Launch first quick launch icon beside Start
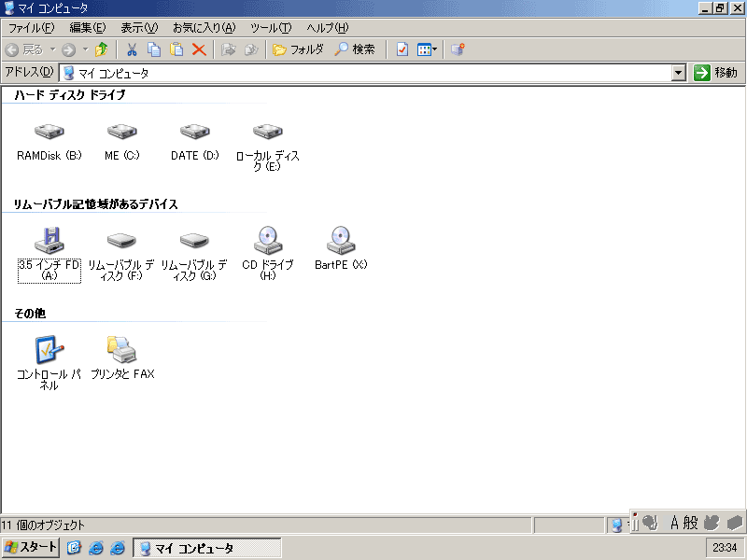This screenshot has height=560, width=747. coord(74,548)
